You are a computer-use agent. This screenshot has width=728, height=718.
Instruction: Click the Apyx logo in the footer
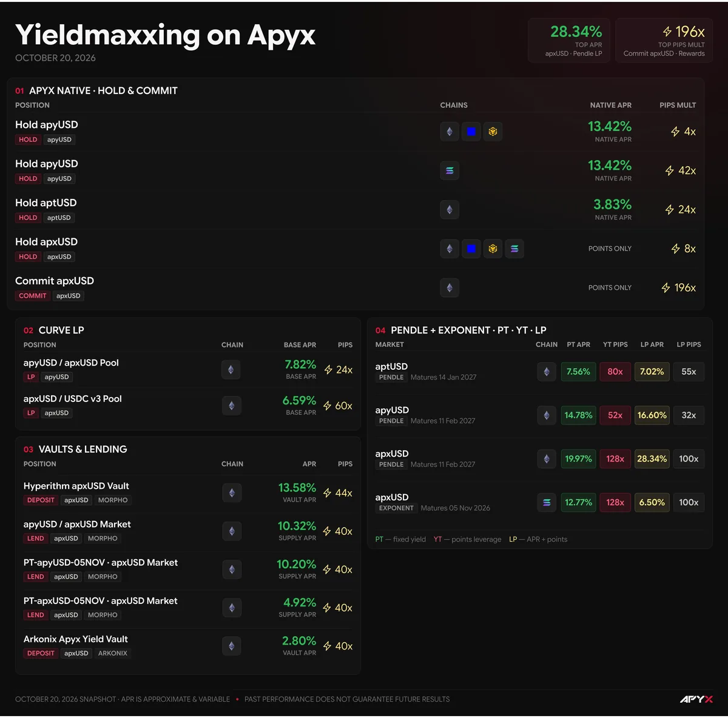696,699
